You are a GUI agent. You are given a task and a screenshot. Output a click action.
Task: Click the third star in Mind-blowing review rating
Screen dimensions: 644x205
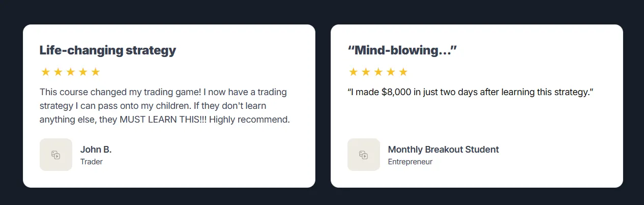(378, 72)
